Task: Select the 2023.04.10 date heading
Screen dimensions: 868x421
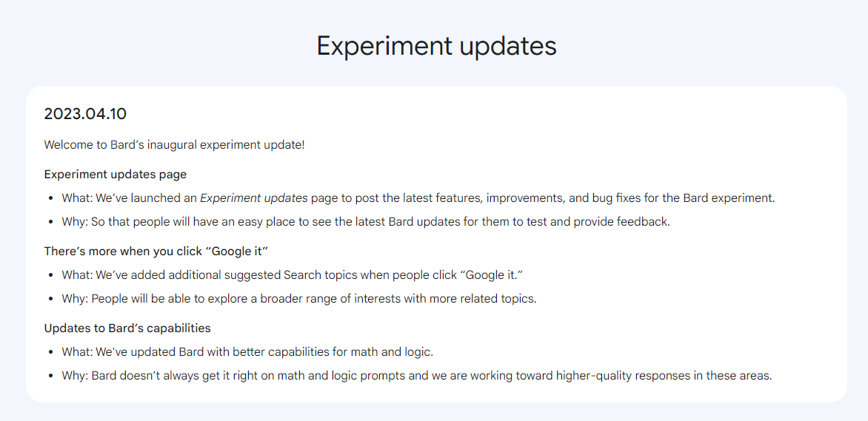Action: coord(85,114)
